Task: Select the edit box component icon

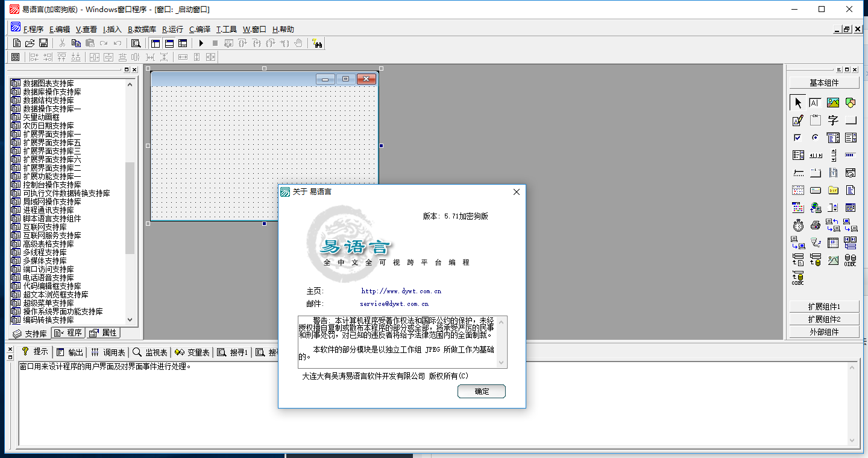Action: point(815,103)
